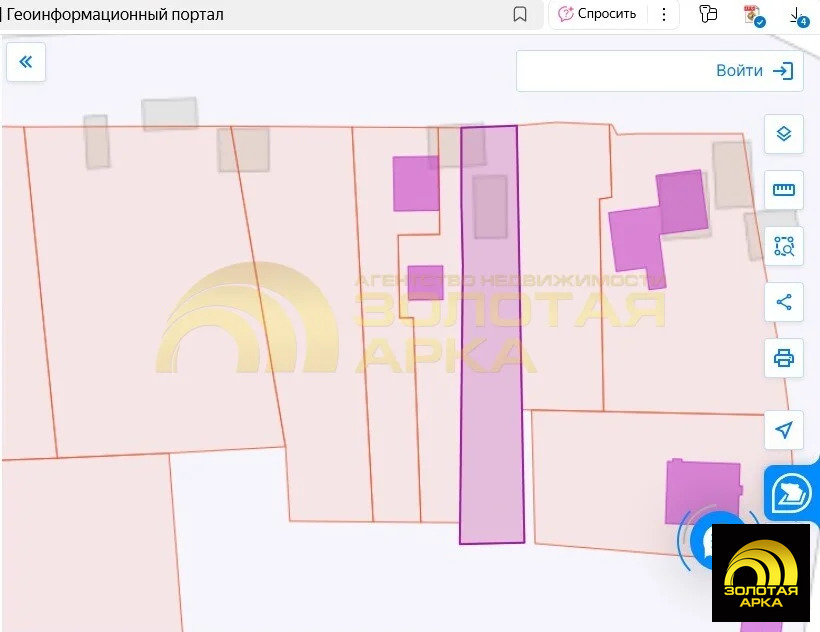Click the small purple building beside highlighted parcel
Viewport: 820px width, 632px height.
click(x=425, y=282)
